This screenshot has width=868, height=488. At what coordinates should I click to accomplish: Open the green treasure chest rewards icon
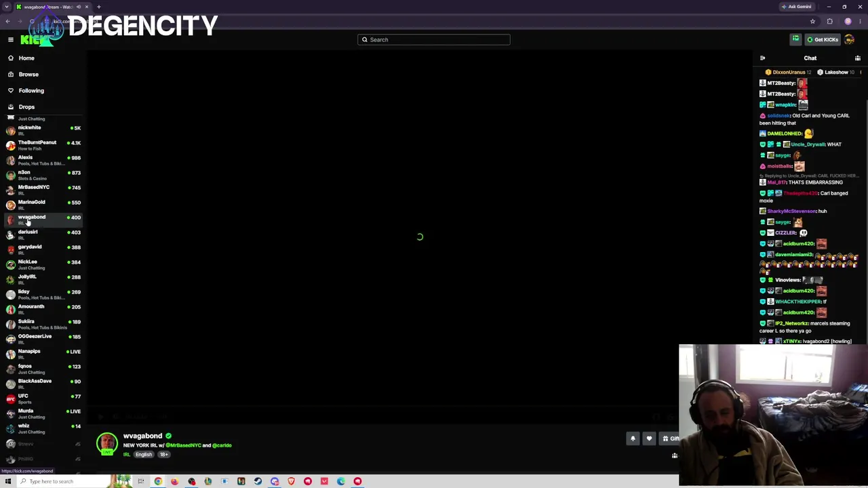click(795, 39)
